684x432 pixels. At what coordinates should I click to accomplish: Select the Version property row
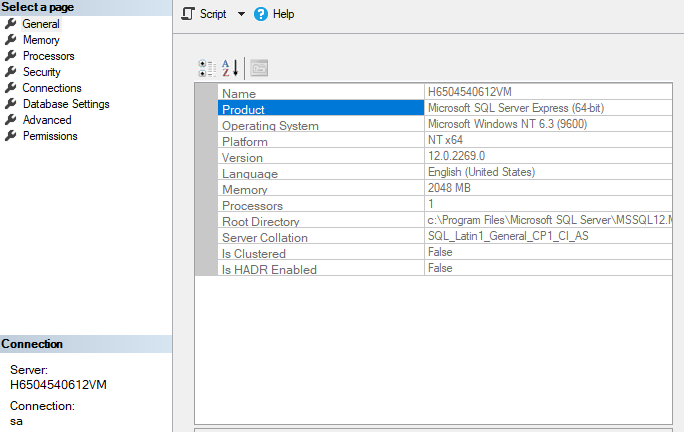(x=321, y=156)
